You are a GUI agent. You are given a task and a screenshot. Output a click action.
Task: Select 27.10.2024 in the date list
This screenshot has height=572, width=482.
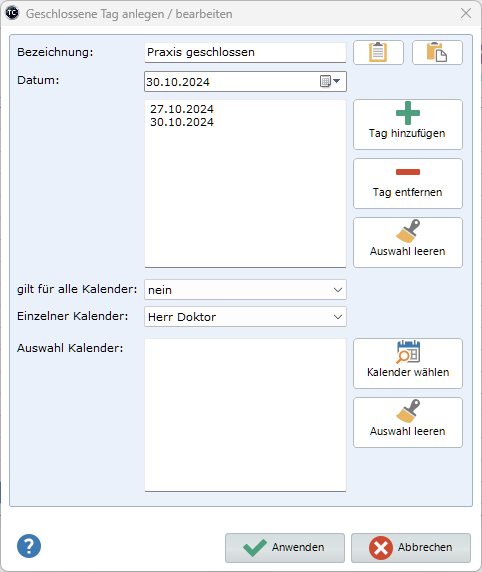tap(182, 109)
